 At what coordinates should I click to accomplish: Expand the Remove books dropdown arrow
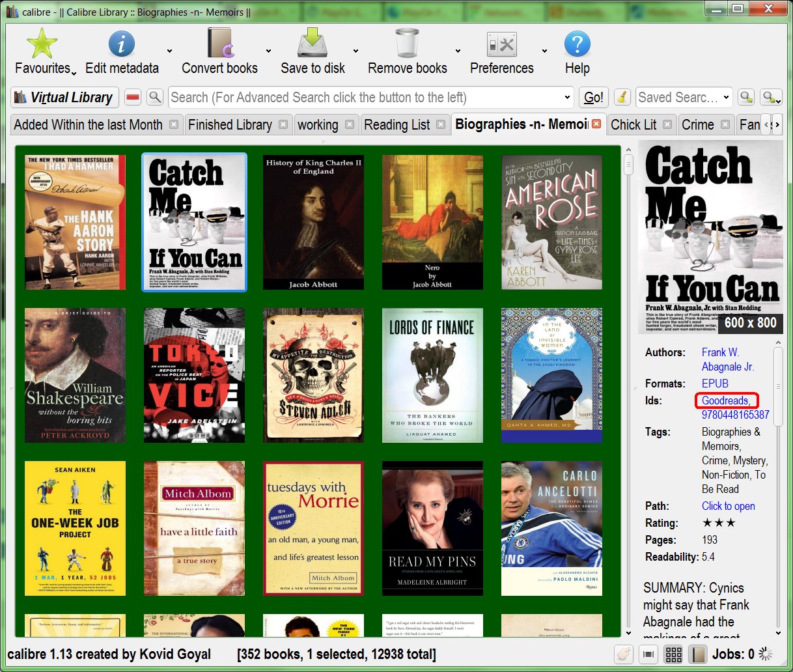(x=458, y=51)
